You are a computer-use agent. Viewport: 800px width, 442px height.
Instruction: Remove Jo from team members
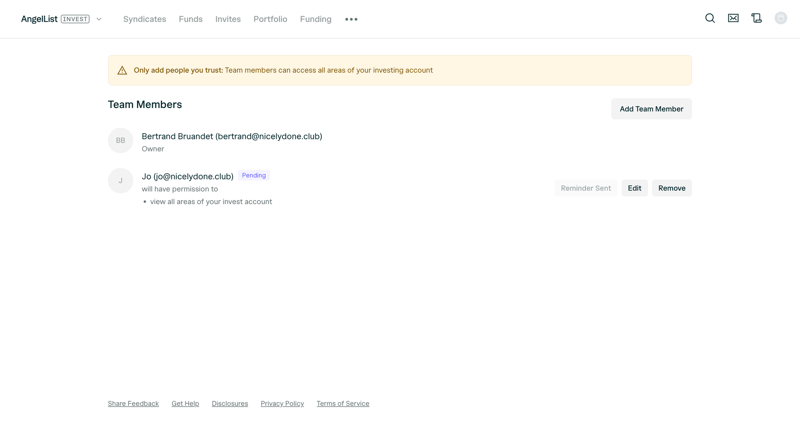click(671, 188)
